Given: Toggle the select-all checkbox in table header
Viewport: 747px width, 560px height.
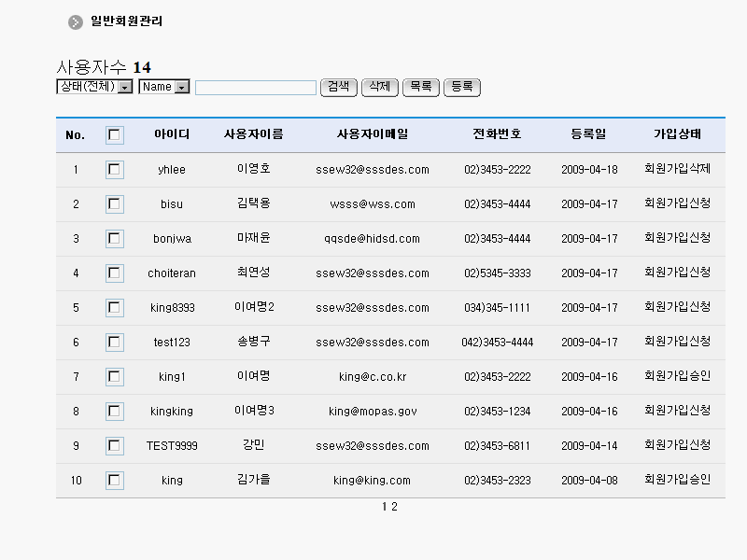Looking at the screenshot, I should (115, 135).
